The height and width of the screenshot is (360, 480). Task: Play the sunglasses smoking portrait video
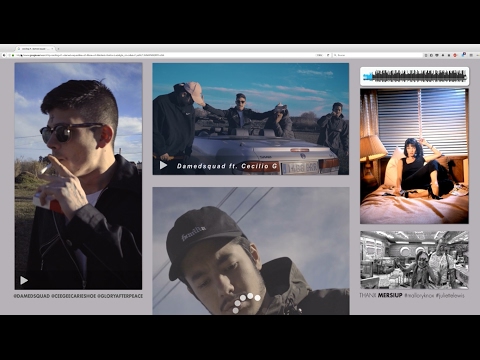point(24,280)
